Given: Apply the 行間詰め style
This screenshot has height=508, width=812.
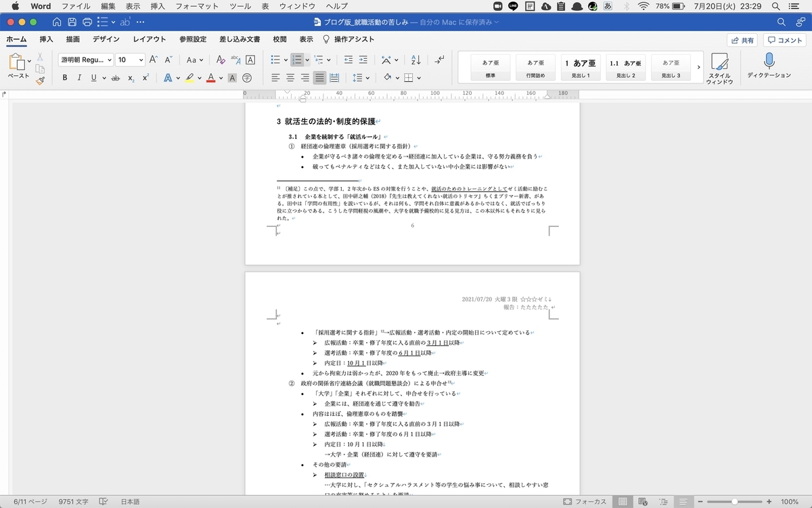Looking at the screenshot, I should tap(535, 66).
